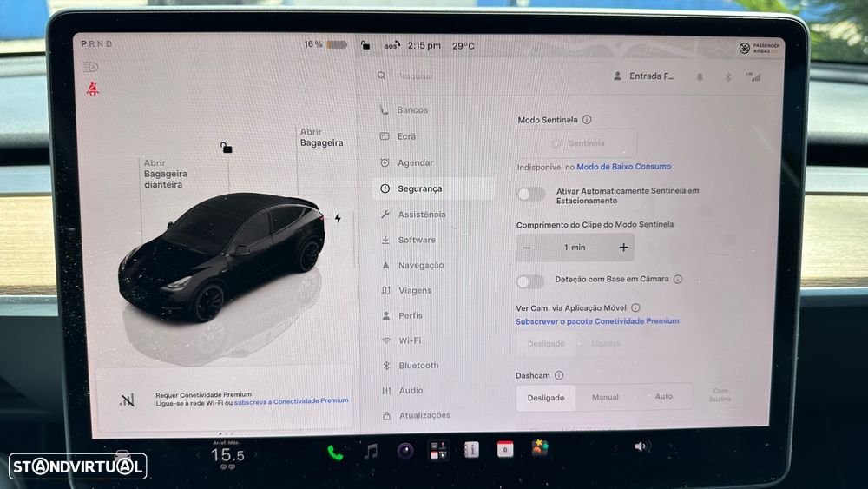868x489 pixels.
Task: Tap the passenger airbag indicator
Action: point(759,48)
